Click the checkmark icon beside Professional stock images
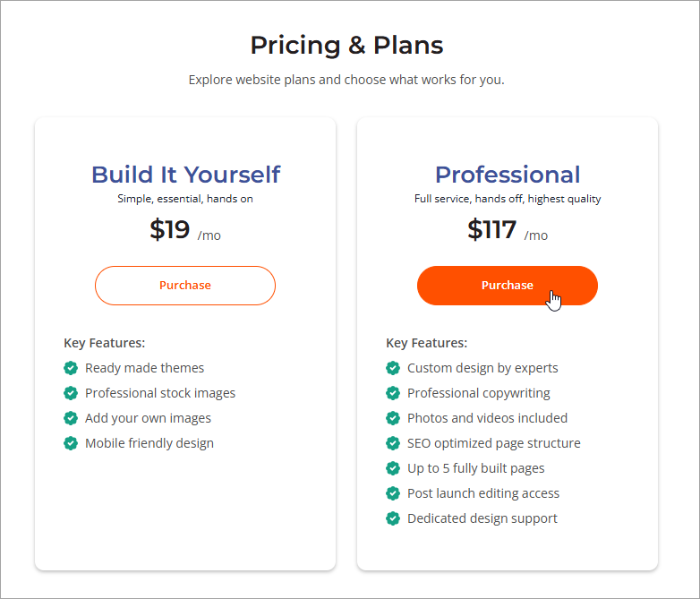This screenshot has width=700, height=599. [x=71, y=393]
